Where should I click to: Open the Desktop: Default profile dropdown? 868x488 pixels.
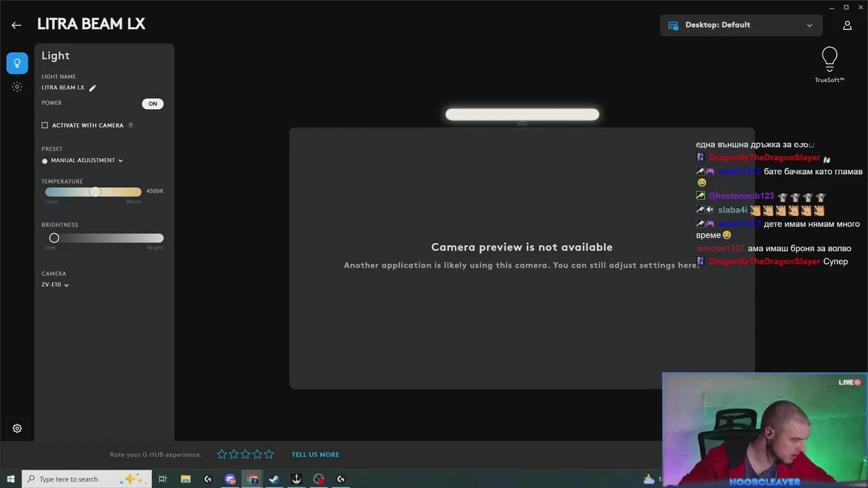(741, 25)
